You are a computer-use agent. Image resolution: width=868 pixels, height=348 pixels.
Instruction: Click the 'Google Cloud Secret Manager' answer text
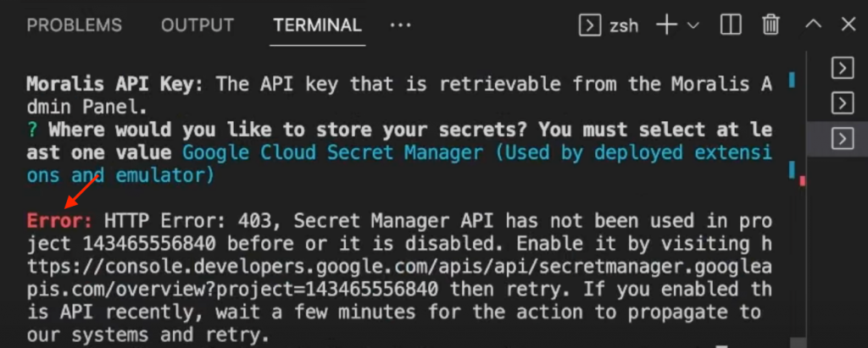coord(333,153)
